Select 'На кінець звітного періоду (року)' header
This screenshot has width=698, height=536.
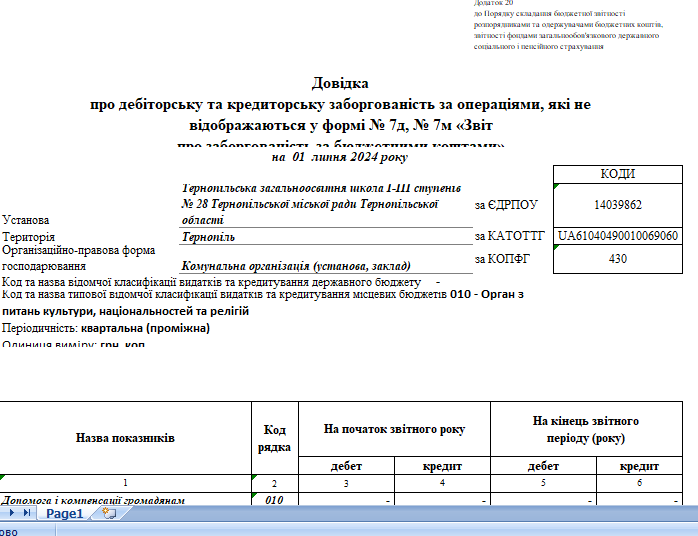point(586,429)
